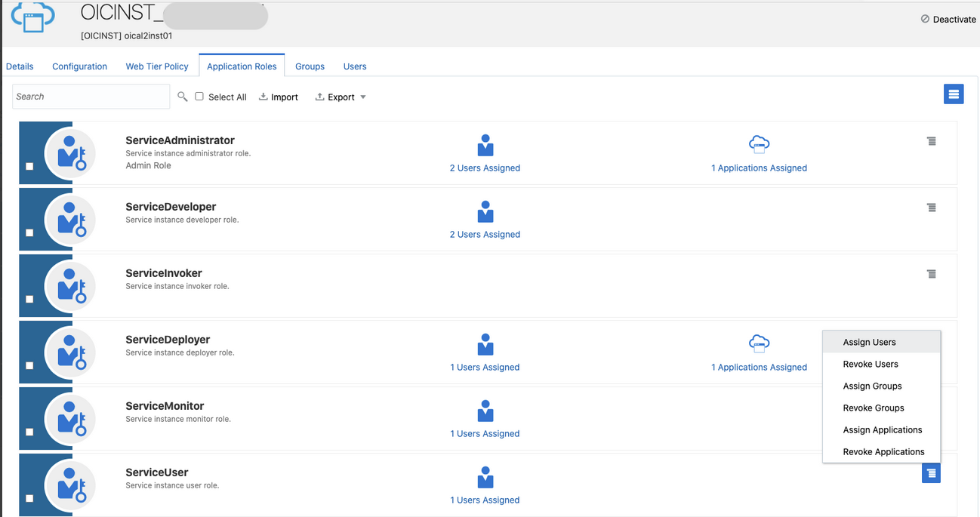980x517 pixels.
Task: Click the ServiceAdministrator role name
Action: pos(180,140)
